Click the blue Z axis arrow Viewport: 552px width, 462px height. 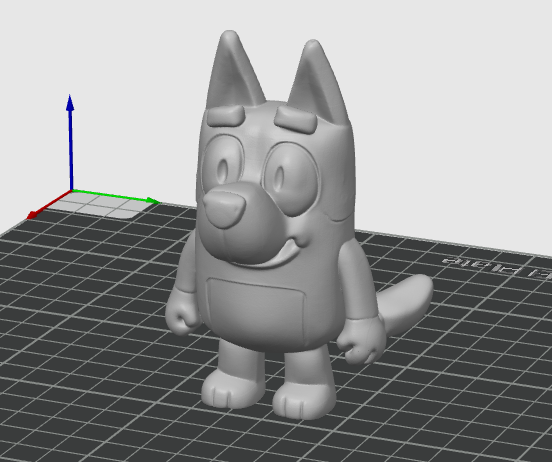70,143
